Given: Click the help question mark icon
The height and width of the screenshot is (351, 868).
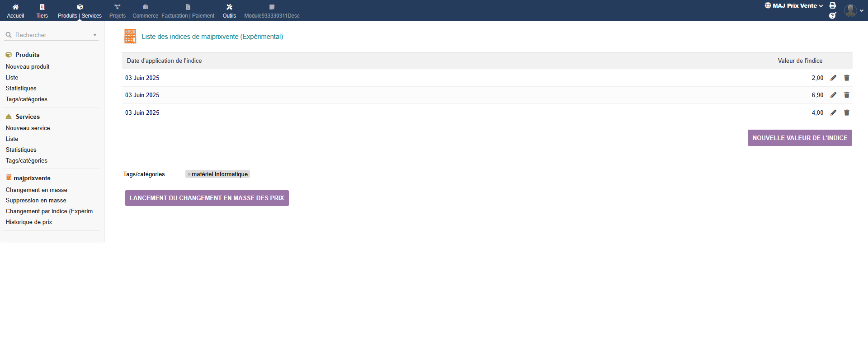Looking at the screenshot, I should (x=832, y=16).
